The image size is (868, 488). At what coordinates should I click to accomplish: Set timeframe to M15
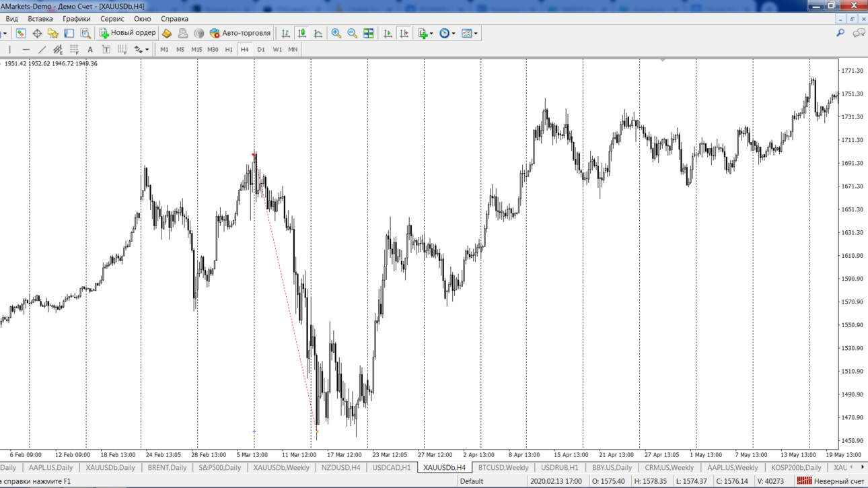pyautogui.click(x=196, y=49)
